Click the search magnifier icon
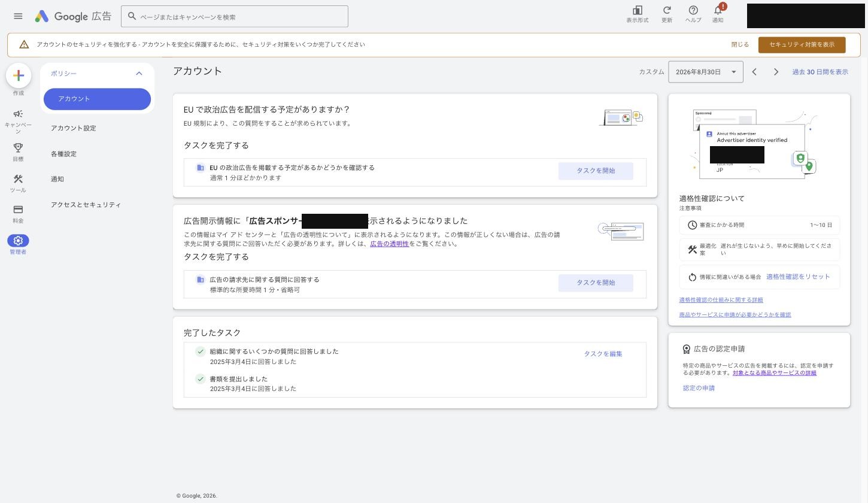 (132, 16)
